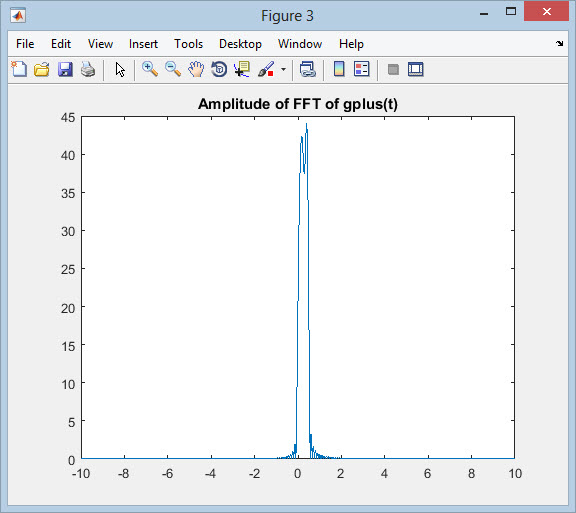The height and width of the screenshot is (513, 576).
Task: Open the File menu
Action: [25, 44]
